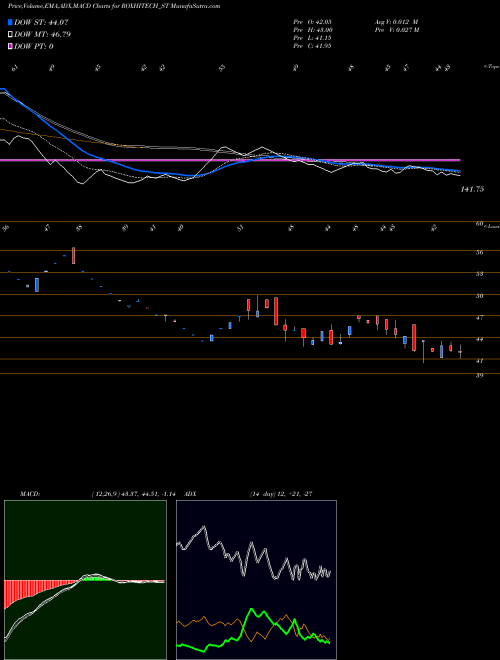Select the 'DOW PT: 0' legend text
Image resolution: width=500 pixels, height=660 pixels.
34,46
